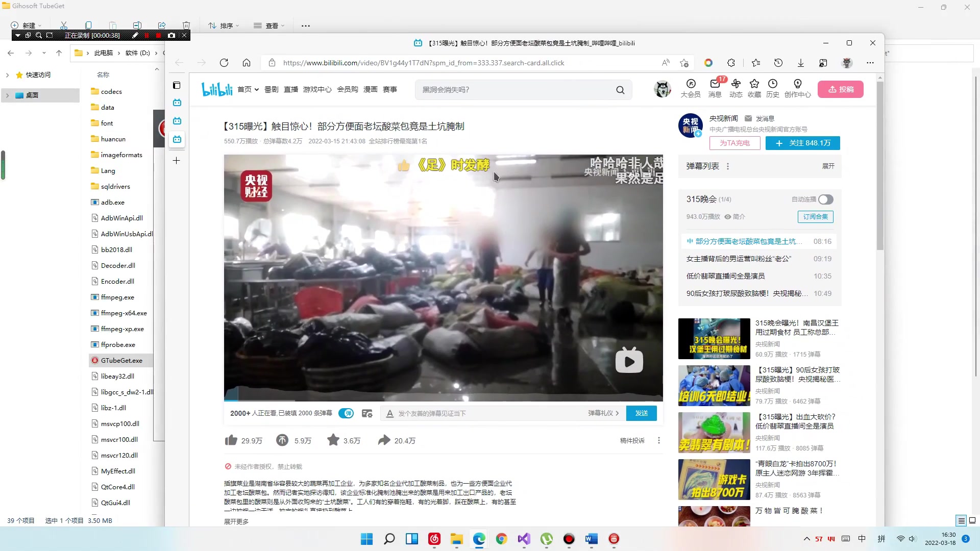Expand 弹幕列表 with 展开
The image size is (980, 551).
[828, 166]
